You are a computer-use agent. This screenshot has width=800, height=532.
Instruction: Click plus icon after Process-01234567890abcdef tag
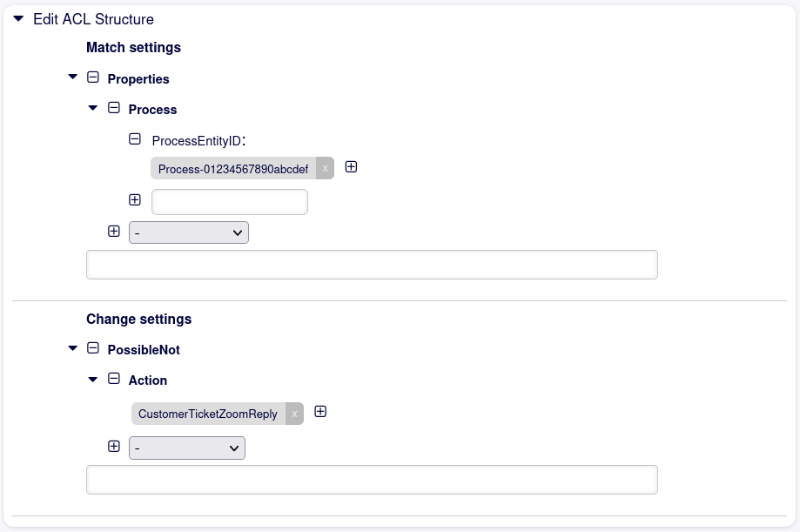point(351,167)
